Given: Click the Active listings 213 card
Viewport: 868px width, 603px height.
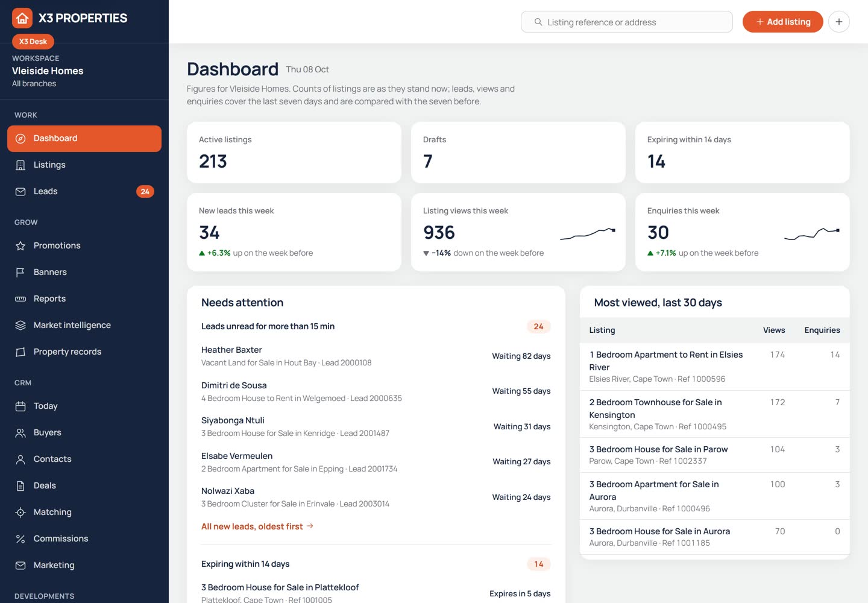Looking at the screenshot, I should coord(294,153).
